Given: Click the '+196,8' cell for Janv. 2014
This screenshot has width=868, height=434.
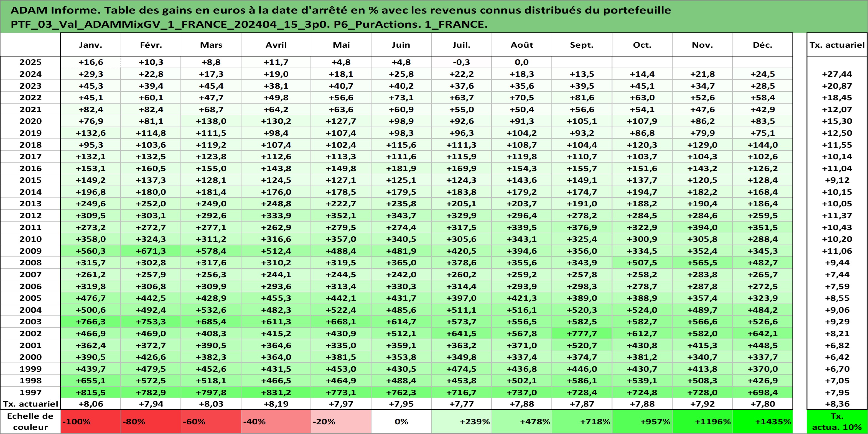Looking at the screenshot, I should click(x=91, y=192).
